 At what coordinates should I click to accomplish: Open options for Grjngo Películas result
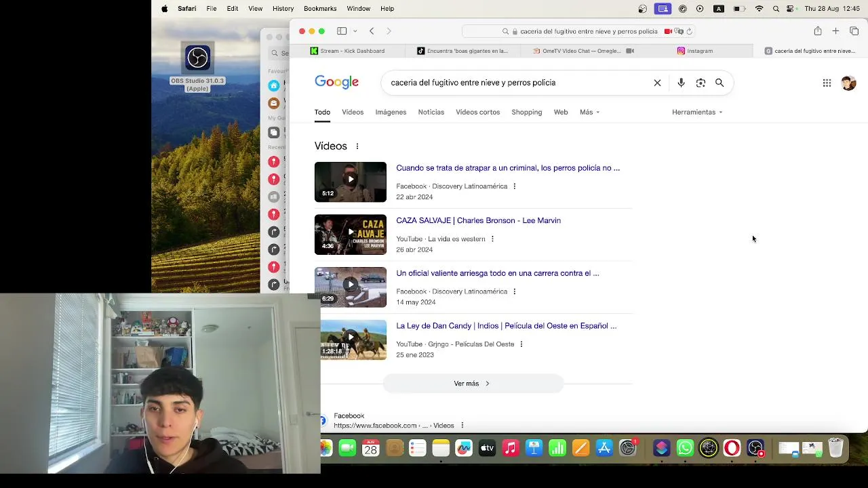coord(521,344)
